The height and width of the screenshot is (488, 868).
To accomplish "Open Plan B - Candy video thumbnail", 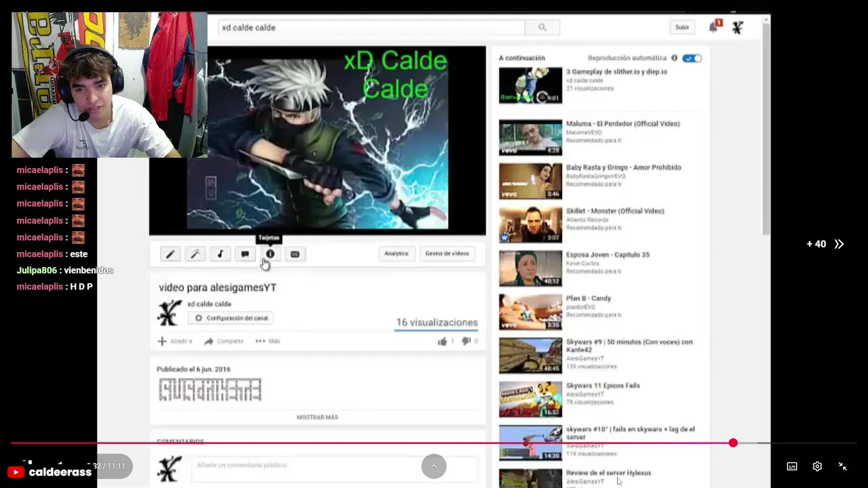I will coord(530,312).
